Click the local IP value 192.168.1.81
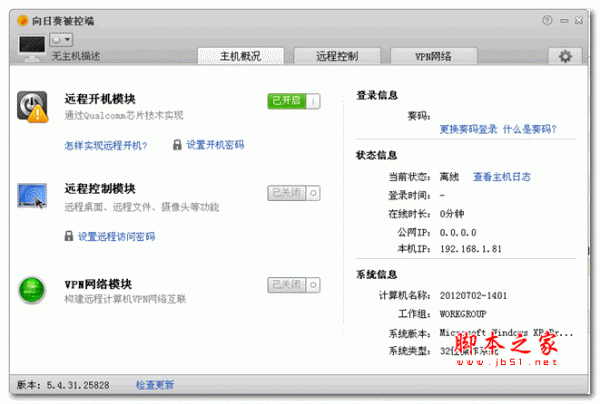This screenshot has width=600, height=404. point(471,249)
